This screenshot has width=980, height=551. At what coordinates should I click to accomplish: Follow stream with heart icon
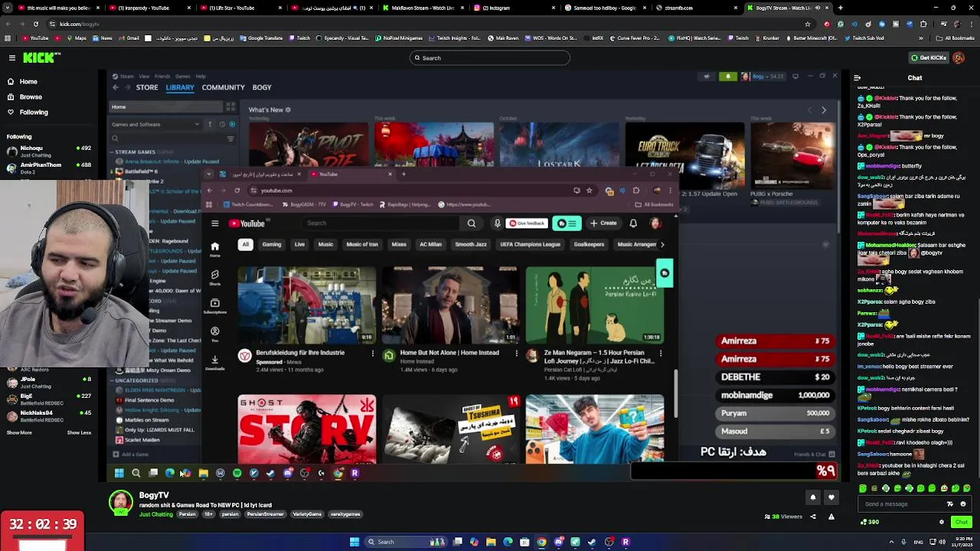point(831,497)
